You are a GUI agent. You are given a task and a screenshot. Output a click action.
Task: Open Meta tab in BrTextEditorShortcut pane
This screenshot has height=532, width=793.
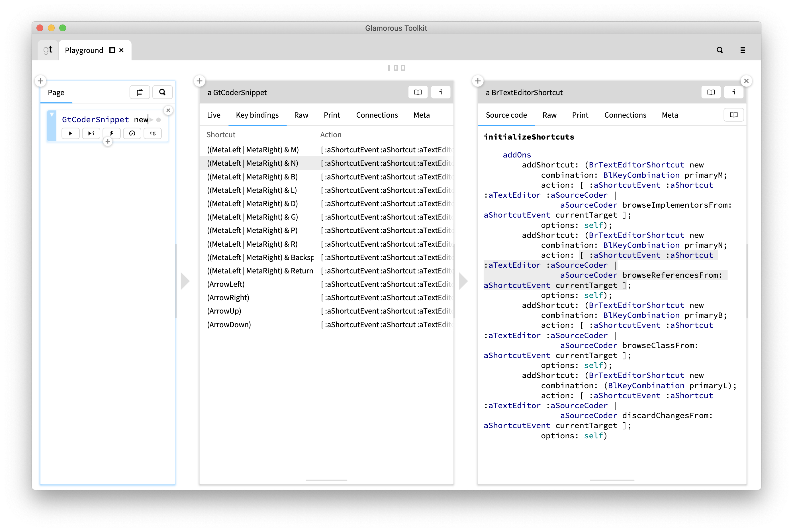670,115
